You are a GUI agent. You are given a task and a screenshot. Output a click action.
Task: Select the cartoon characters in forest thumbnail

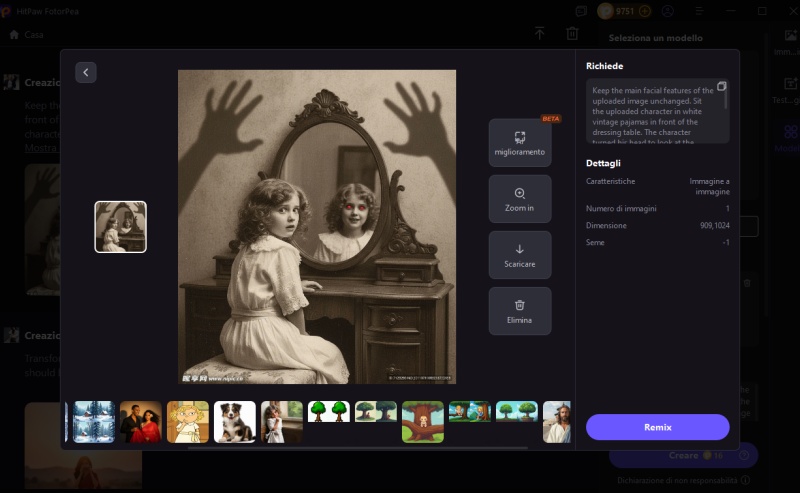(470, 411)
